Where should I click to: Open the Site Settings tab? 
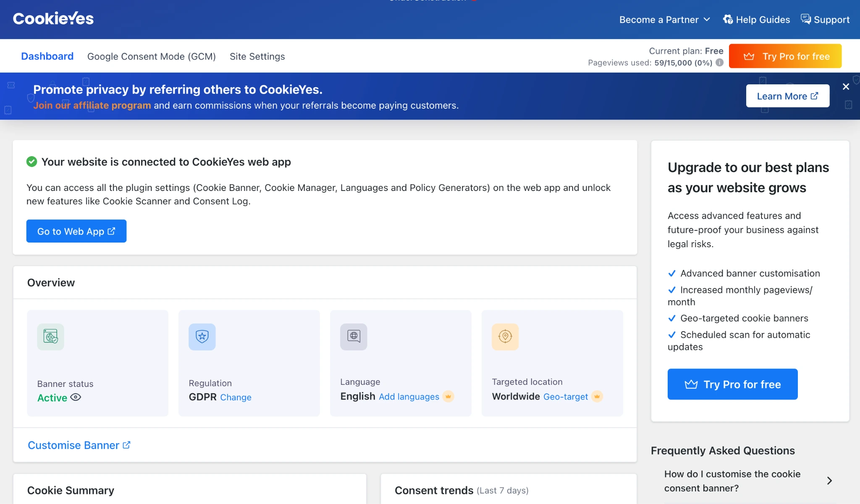(x=257, y=56)
